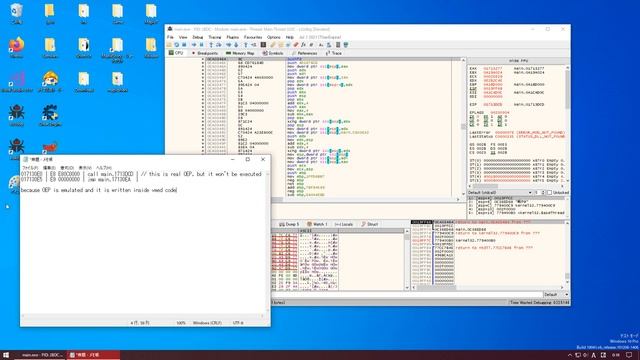The width and height of the screenshot is (640, 360).
Task: Open the Debug menu in x64dbg
Action: coord(198,37)
